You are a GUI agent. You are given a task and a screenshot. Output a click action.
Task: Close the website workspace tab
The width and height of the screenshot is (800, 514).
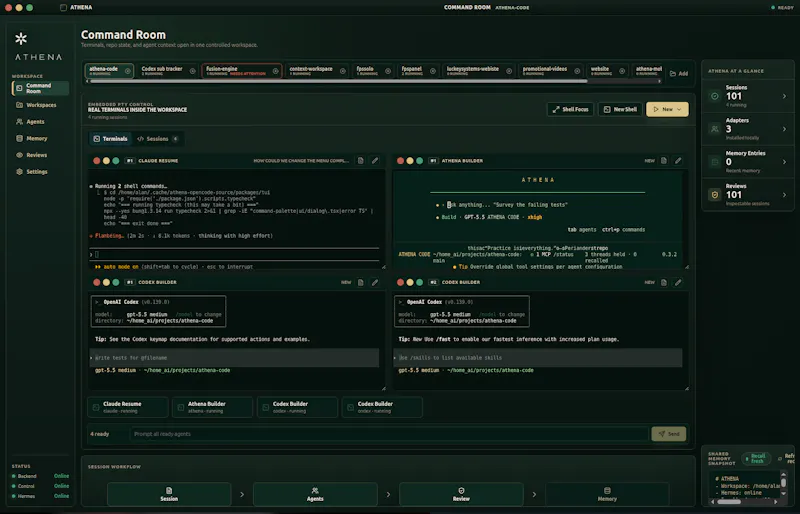tap(622, 71)
